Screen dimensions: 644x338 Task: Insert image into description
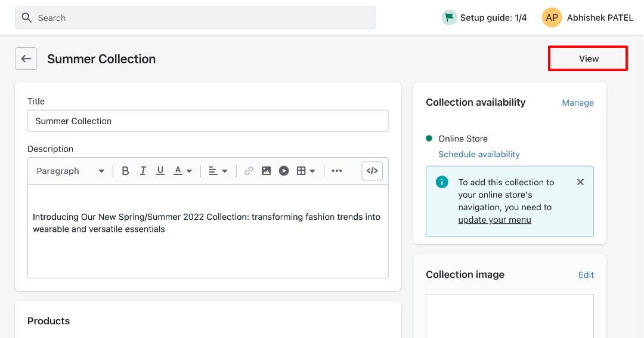[266, 171]
